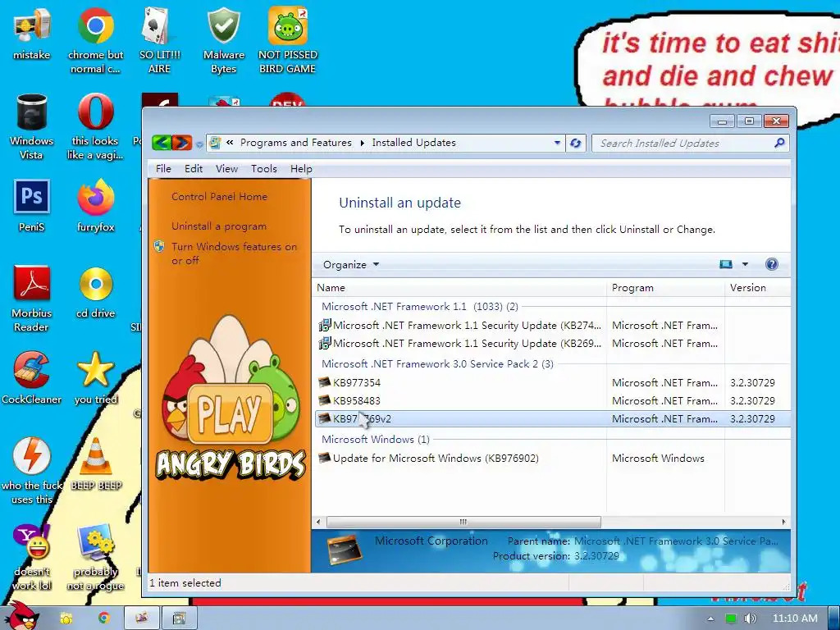This screenshot has height=630, width=840.
Task: Select .NET 1.1 Security Update (KB274...)
Action: pos(552,325)
